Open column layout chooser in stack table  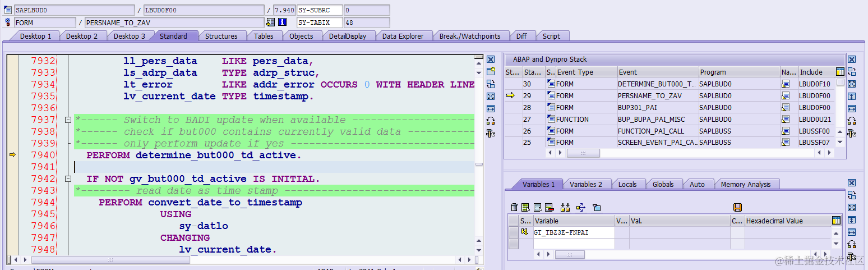click(840, 72)
